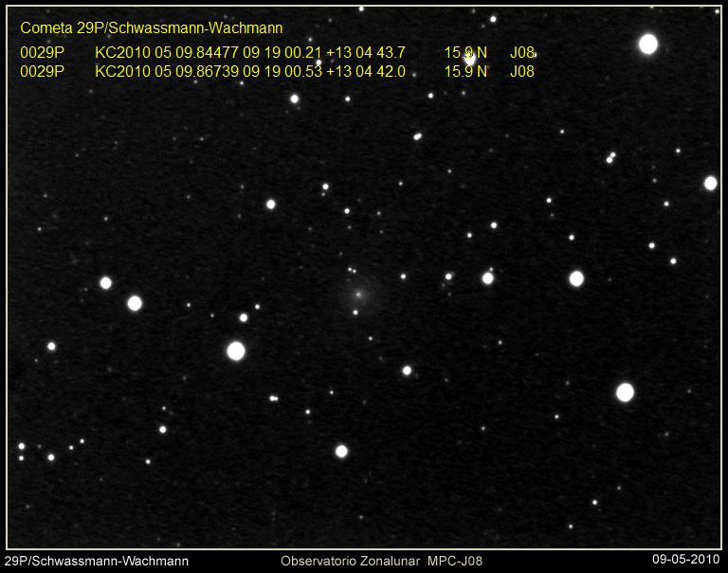Click the brightest star in top-right corner
Screen dimensions: 728x573
point(648,44)
